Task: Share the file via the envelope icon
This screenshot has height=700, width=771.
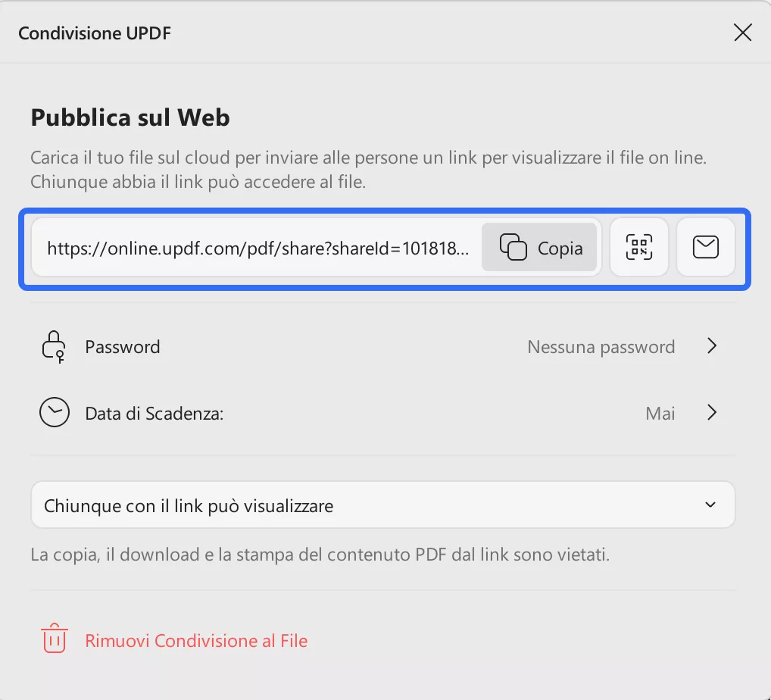Action: click(706, 247)
